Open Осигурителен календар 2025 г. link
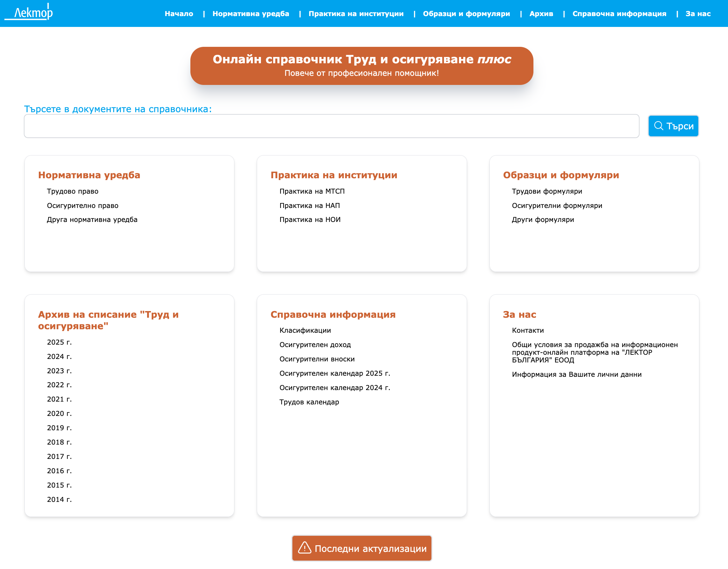Image resolution: width=728 pixels, height=569 pixels. pos(335,373)
